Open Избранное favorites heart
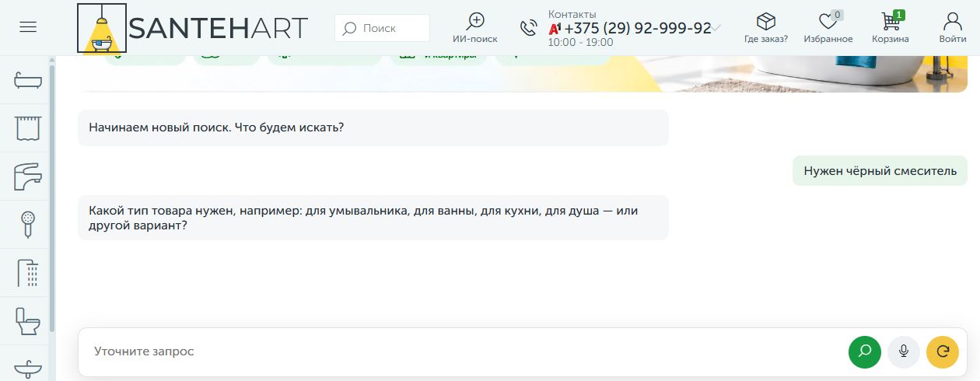The width and height of the screenshot is (980, 381). [830, 27]
